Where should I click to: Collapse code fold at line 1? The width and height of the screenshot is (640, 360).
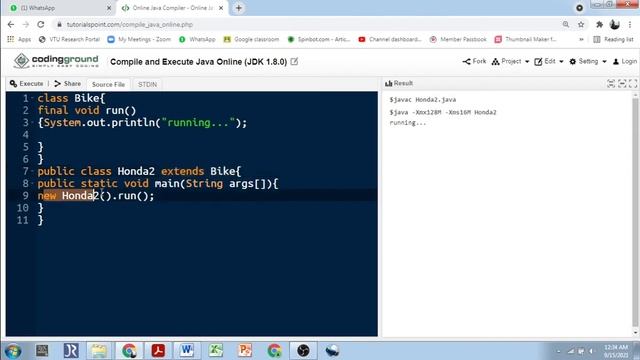[32, 98]
